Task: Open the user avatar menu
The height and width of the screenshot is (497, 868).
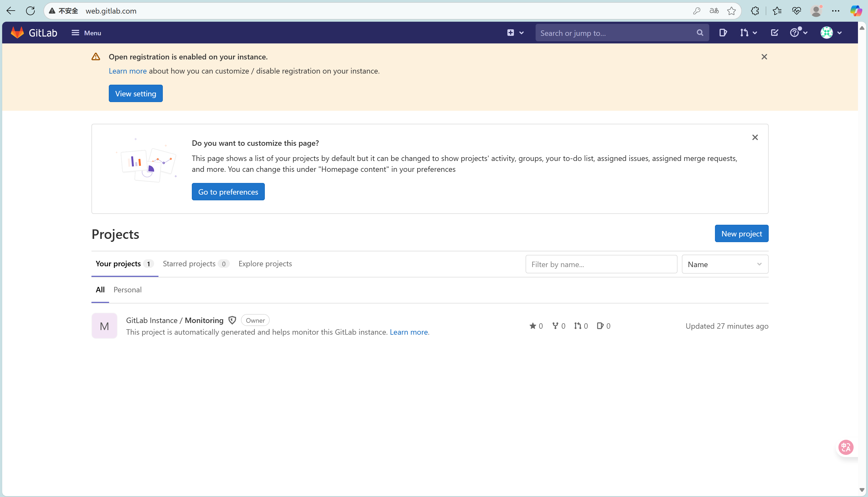Action: pos(831,33)
